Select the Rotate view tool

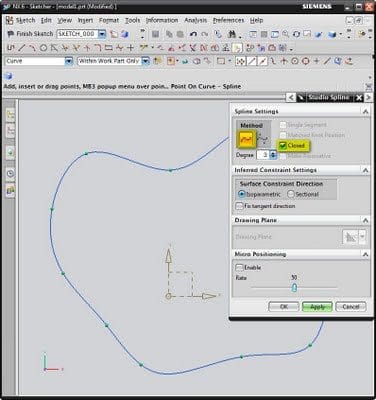coord(296,34)
